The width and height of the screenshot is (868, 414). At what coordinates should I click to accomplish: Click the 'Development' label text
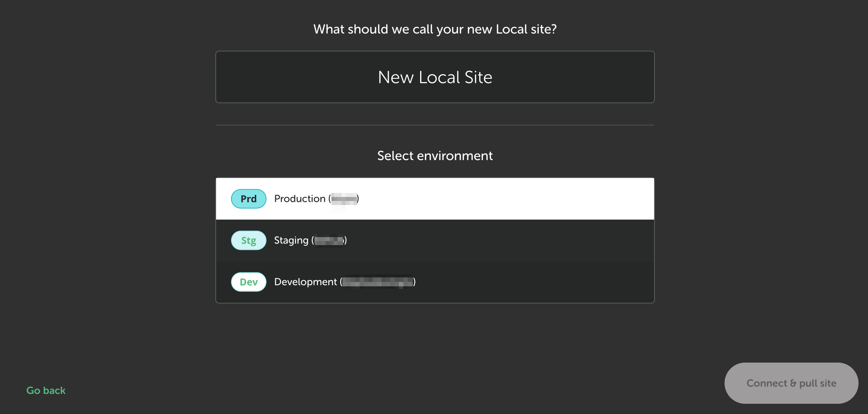point(305,282)
